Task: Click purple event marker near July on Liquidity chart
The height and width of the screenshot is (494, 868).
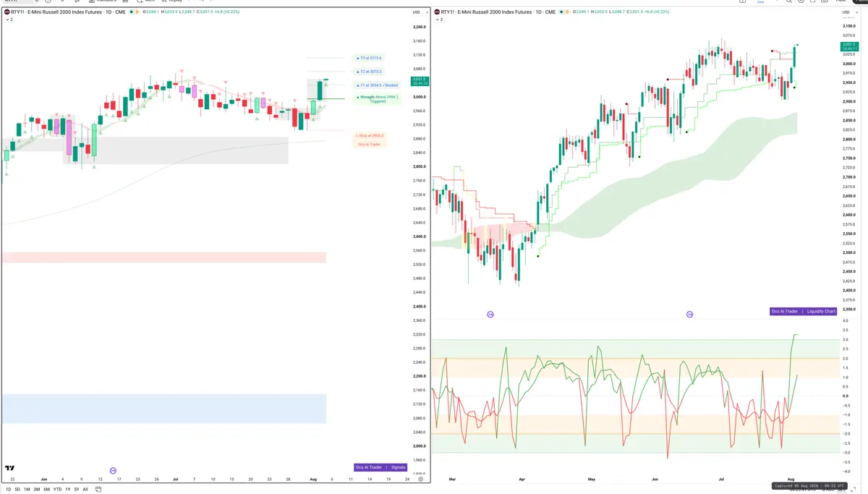Action: (690, 315)
